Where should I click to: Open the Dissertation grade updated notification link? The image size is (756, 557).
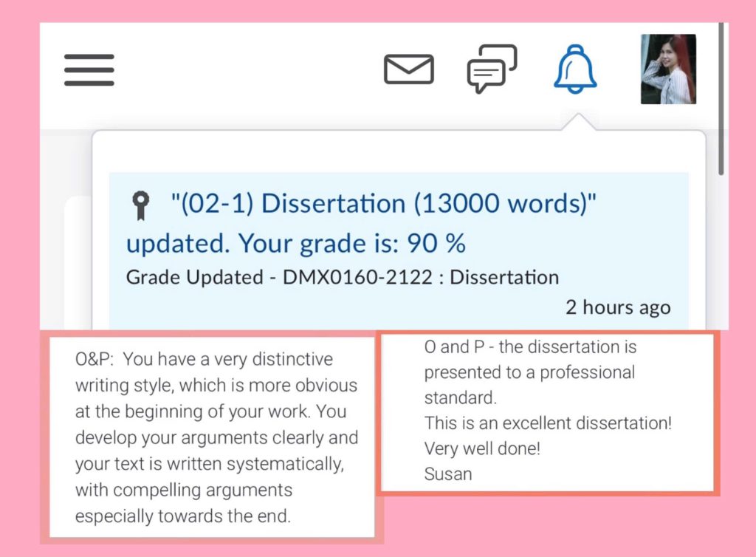(361, 223)
